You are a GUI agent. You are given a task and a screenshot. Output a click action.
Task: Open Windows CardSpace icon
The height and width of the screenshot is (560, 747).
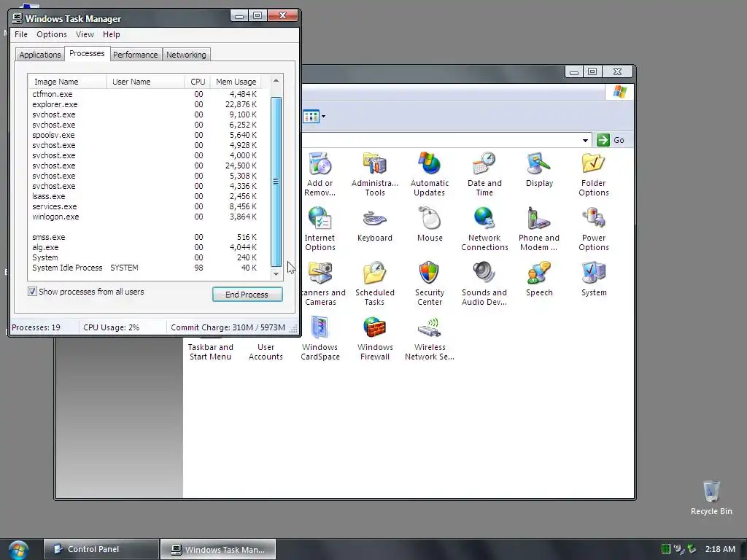tap(320, 338)
